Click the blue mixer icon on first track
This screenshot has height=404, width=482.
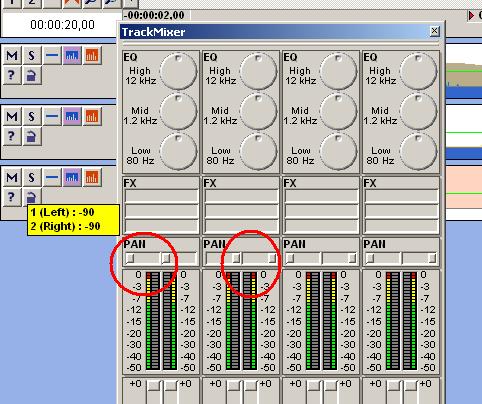(x=72, y=55)
